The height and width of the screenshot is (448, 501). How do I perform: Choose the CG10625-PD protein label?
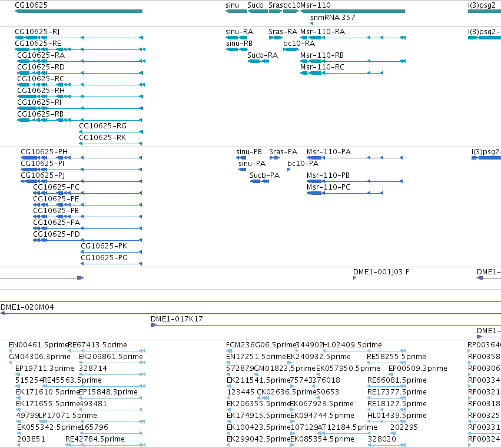57,234
